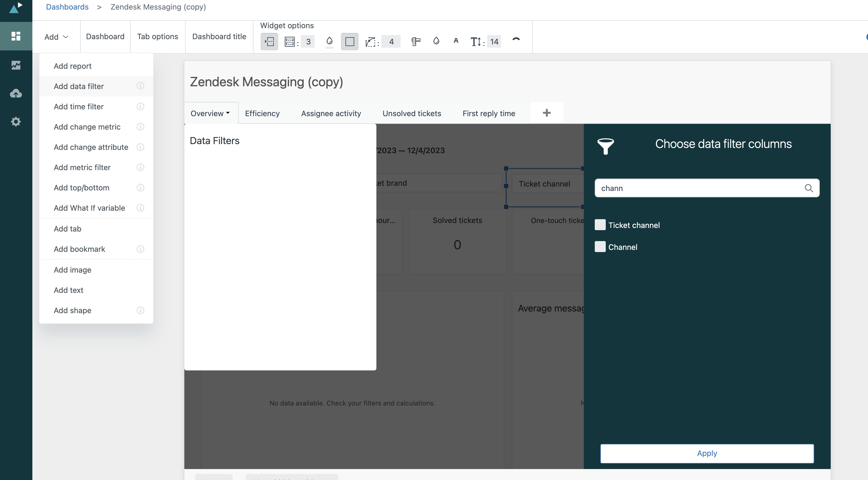Check the Channel checkbox
The width and height of the screenshot is (868, 480).
pos(600,247)
